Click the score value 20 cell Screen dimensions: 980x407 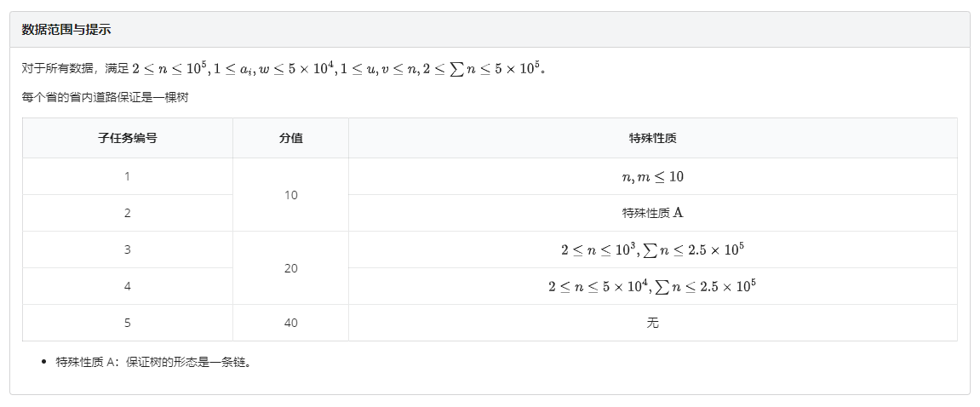[290, 268]
